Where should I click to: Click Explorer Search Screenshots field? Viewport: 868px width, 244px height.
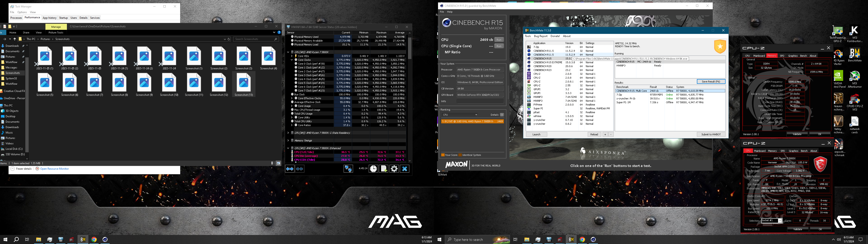(256, 39)
